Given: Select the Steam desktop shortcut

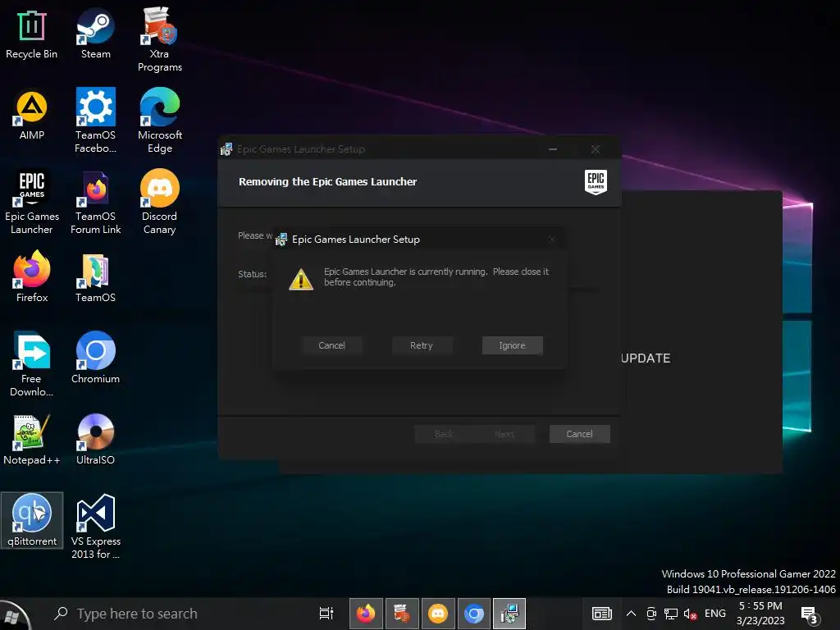Looking at the screenshot, I should click(95, 33).
